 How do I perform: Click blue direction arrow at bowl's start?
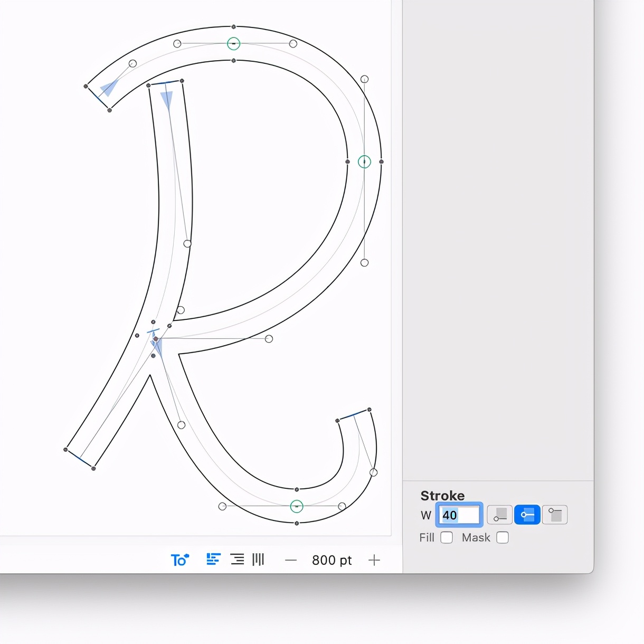point(109,88)
